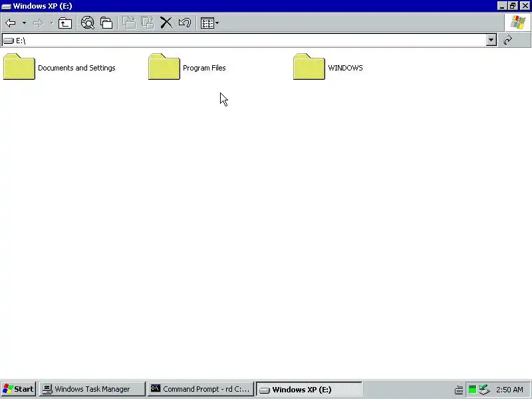Expand the address bar dropdown list
Screen dimensions: 532x399
pyautogui.click(x=491, y=40)
